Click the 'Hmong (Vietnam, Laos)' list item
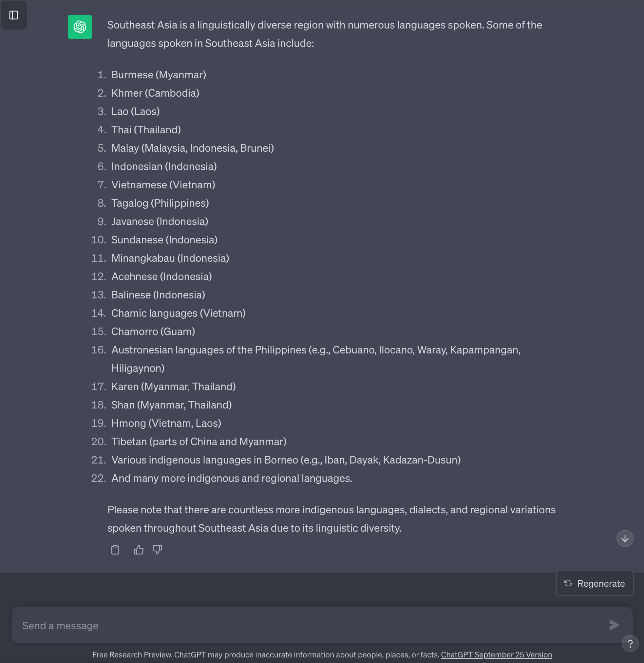 pos(166,423)
